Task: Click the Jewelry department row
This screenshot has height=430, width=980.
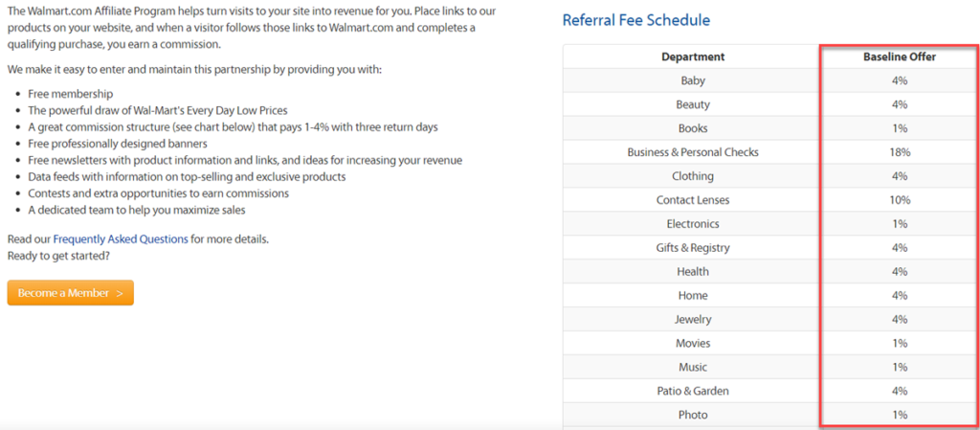Action: tap(693, 319)
